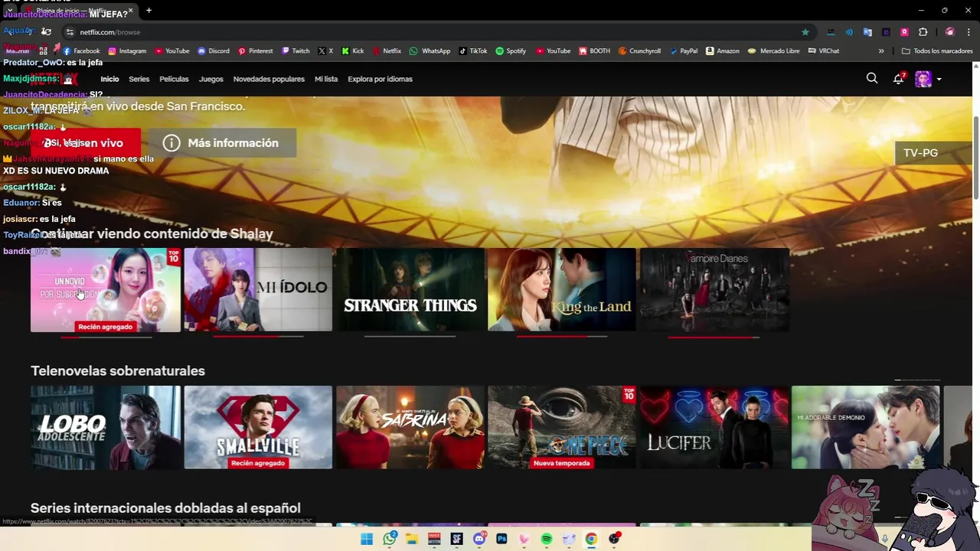Resume Stranger Things from continue watching
Viewport: 980px width, 551px height.
pos(410,290)
